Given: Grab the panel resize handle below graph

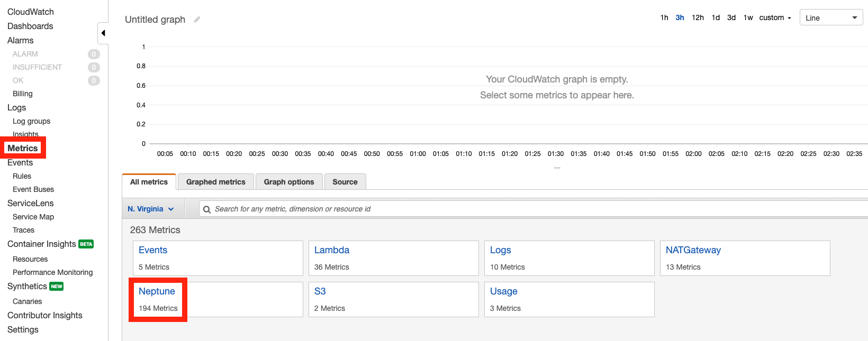Looking at the screenshot, I should tap(557, 168).
